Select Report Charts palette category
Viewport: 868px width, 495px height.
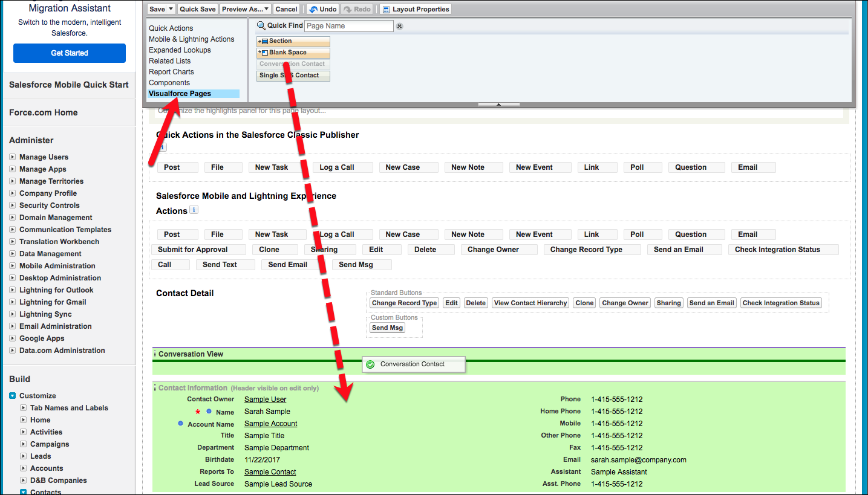tap(172, 72)
